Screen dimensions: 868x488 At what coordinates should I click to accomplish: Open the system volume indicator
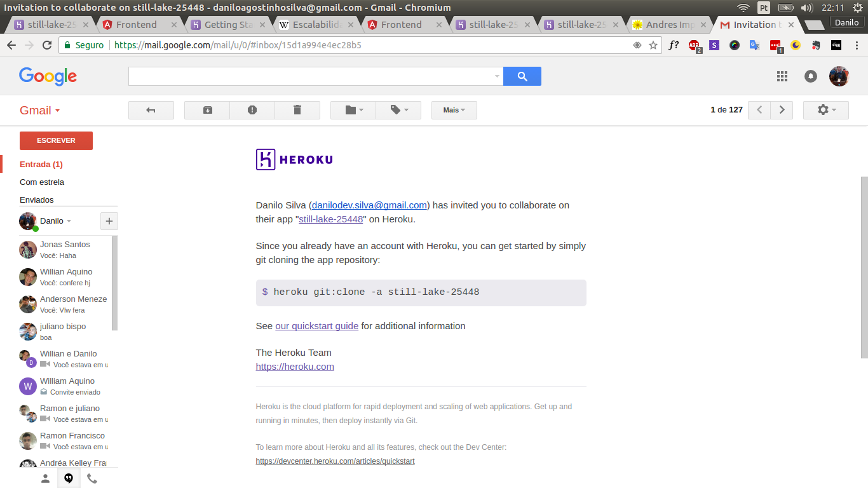(807, 8)
